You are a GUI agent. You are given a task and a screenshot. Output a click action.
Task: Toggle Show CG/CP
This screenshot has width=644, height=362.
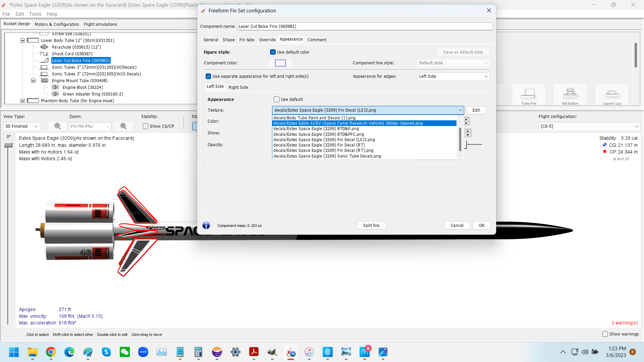[146, 126]
